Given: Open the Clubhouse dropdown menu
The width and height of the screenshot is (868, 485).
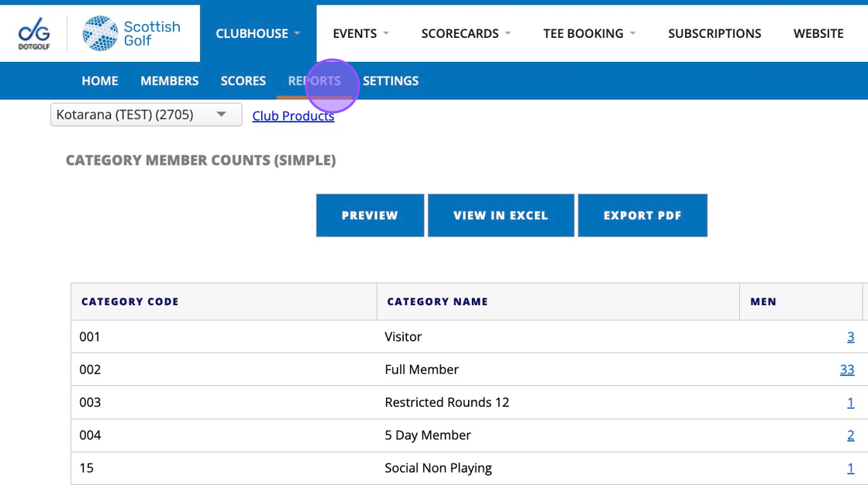Looking at the screenshot, I should click(258, 33).
